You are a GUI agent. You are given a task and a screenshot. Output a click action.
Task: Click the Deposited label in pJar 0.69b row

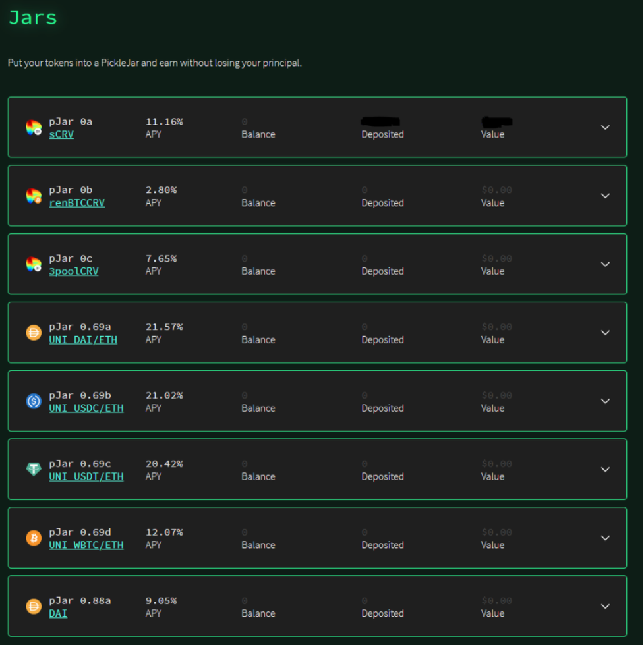tap(383, 408)
